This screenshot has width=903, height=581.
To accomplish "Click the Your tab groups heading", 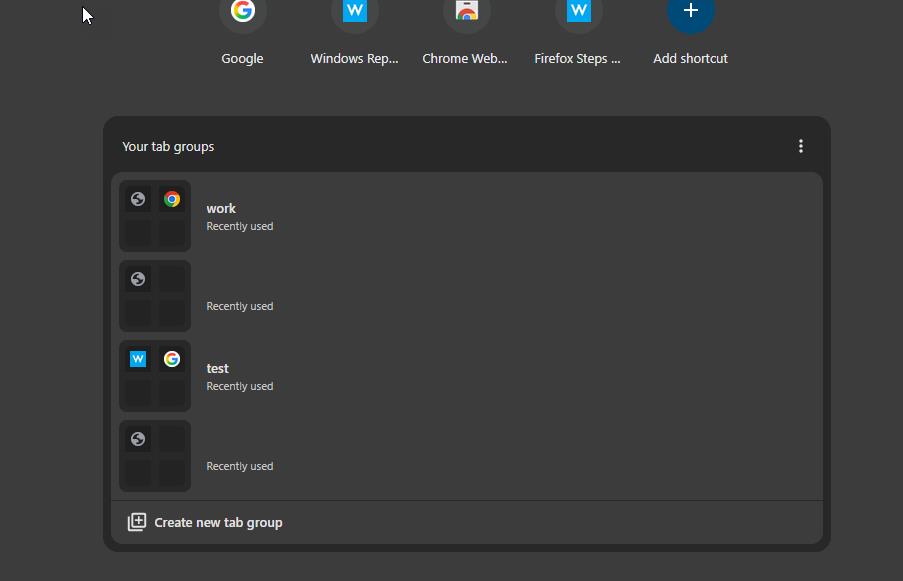I will [168, 147].
